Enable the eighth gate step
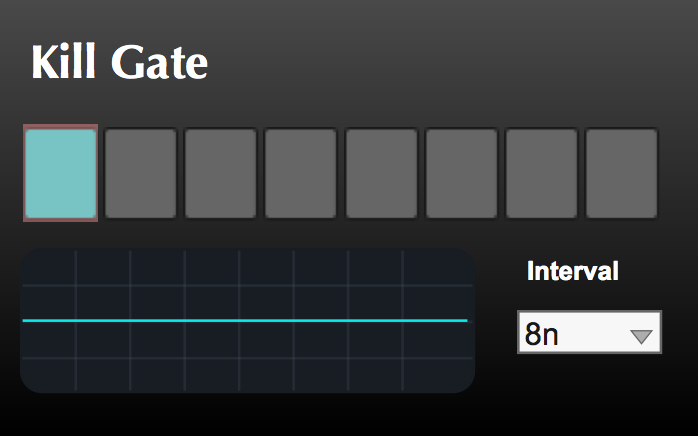Screen dimensions: 698x436 pyautogui.click(x=621, y=173)
